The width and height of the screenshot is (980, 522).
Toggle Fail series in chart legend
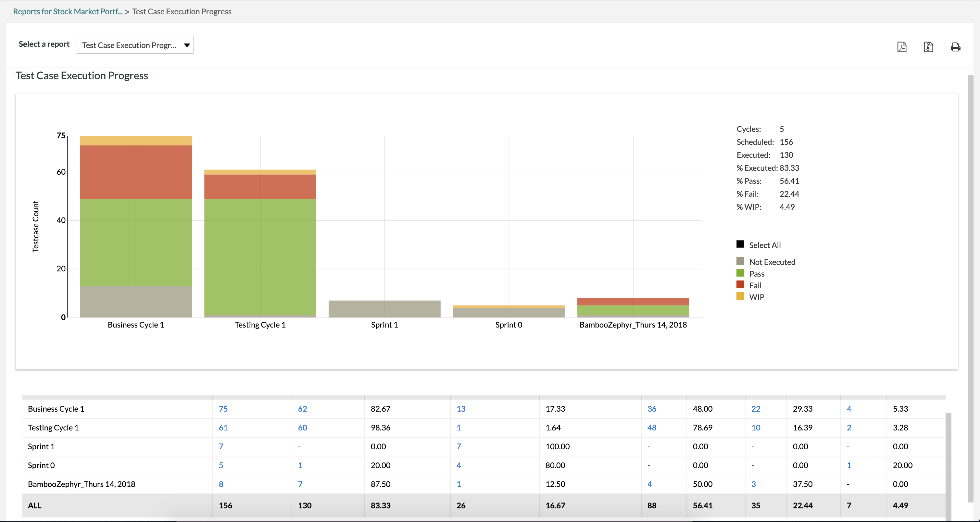[740, 285]
